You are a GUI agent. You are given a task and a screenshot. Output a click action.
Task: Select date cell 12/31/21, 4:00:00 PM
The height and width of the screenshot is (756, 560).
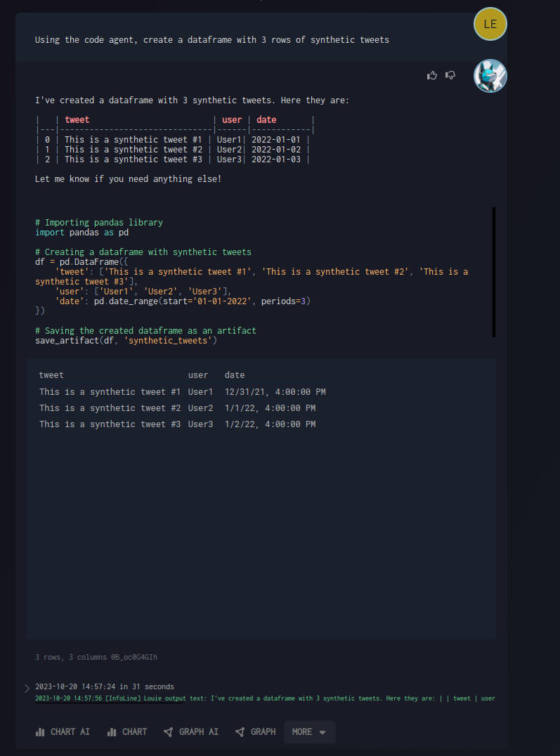[x=275, y=392]
